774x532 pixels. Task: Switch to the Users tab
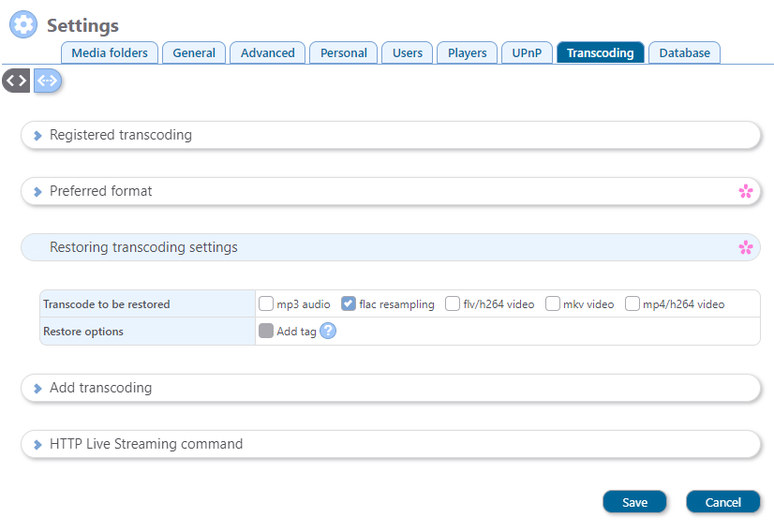408,52
